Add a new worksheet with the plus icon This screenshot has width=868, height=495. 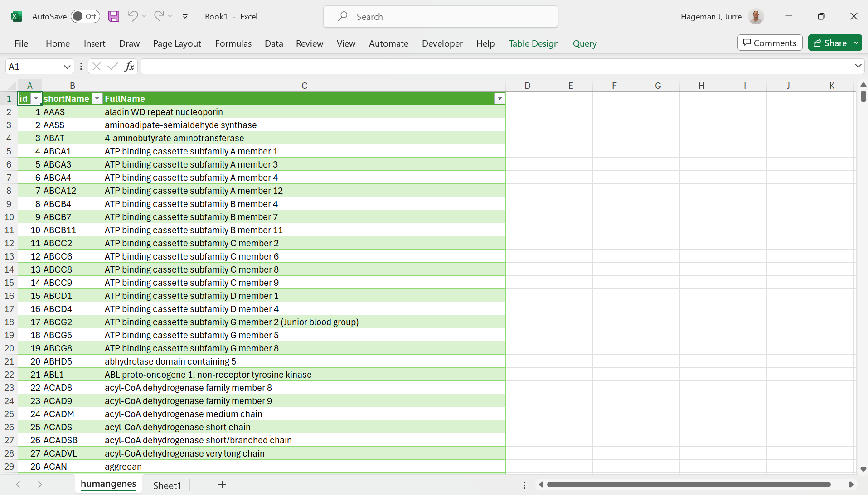[x=222, y=485]
